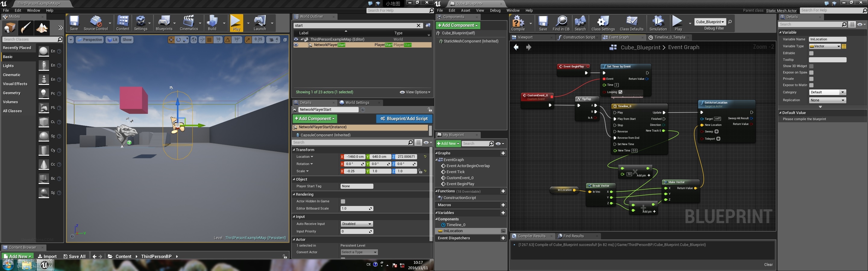The image size is (868, 271).
Task: Toggle Private variable checkbox
Action: tap(811, 79)
